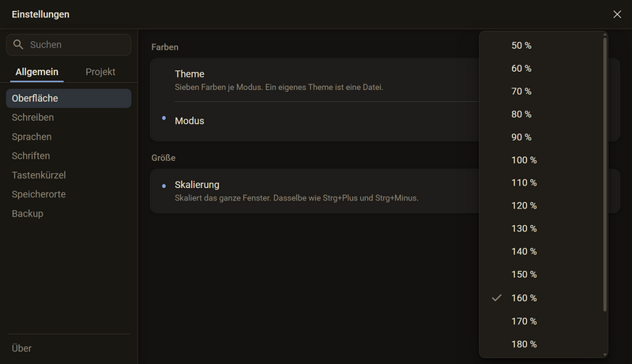Switch to the Allgemein tab
The image size is (632, 364).
pos(36,72)
